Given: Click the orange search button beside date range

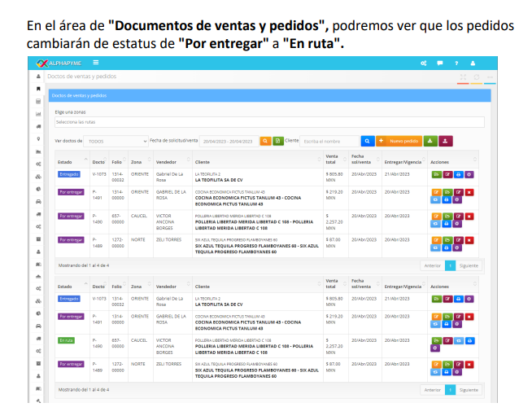Looking at the screenshot, I should click(x=265, y=141).
